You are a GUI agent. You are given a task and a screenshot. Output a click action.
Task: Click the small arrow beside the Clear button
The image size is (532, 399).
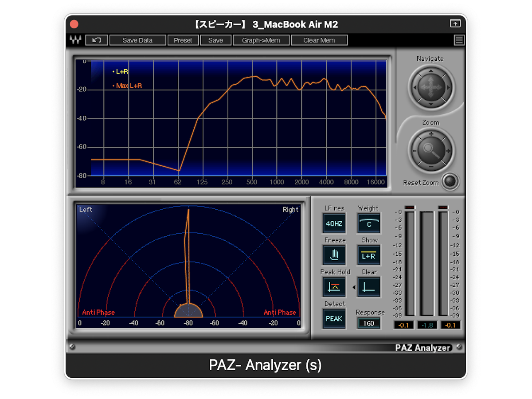click(354, 287)
